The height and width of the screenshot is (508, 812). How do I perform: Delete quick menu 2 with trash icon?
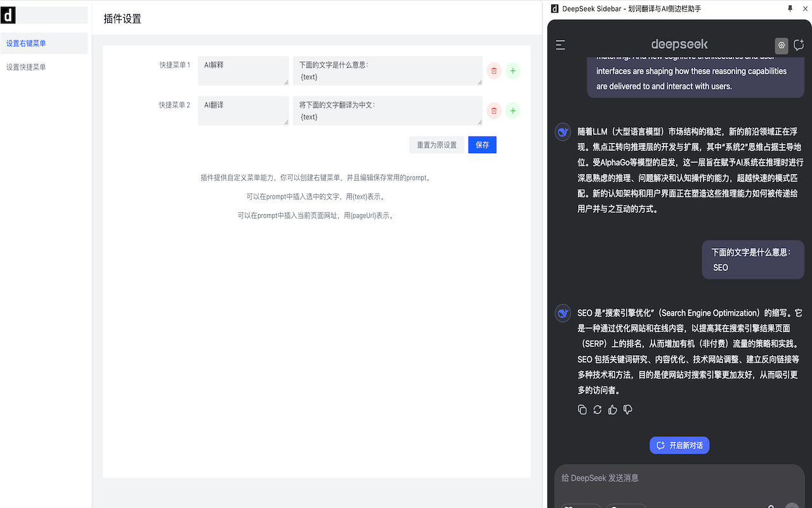494,111
